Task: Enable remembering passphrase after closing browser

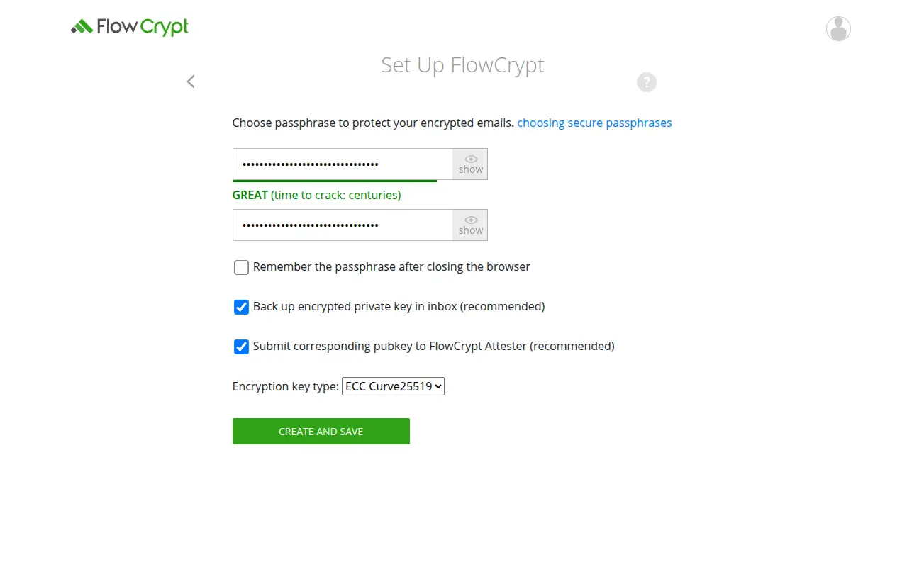Action: 241,267
